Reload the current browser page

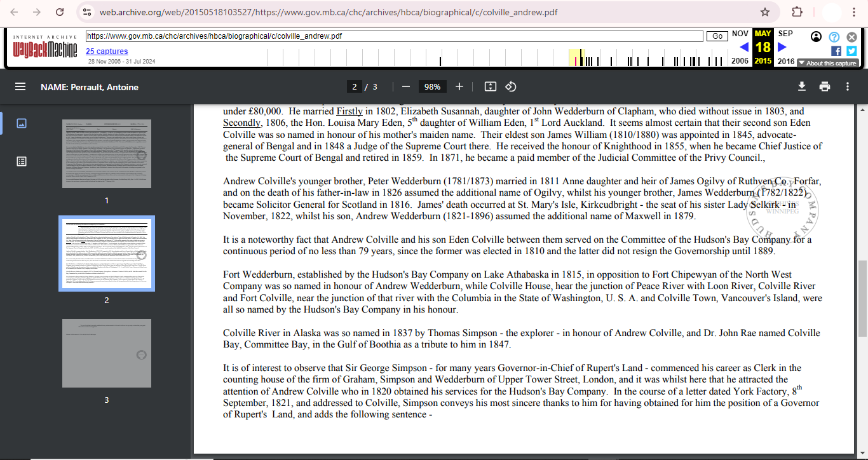tap(60, 12)
